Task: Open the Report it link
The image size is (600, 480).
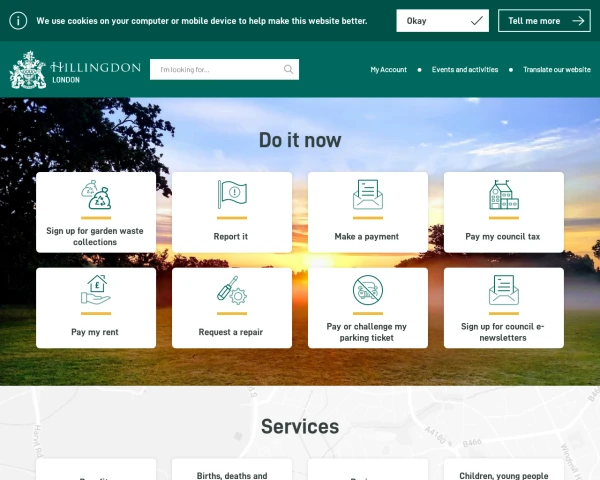Action: [x=232, y=212]
